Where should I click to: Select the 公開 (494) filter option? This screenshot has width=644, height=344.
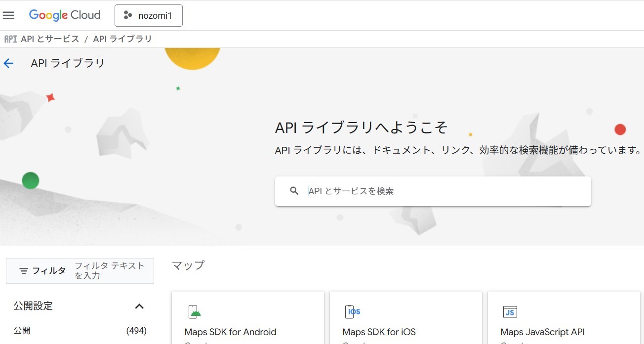click(22, 331)
